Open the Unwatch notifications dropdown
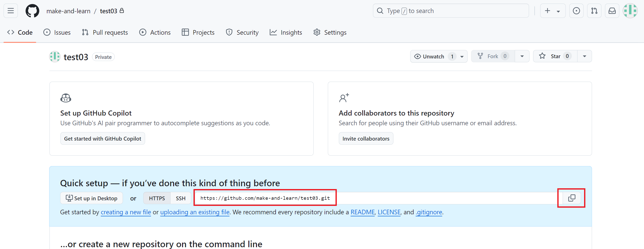The width and height of the screenshot is (644, 249). (439, 56)
